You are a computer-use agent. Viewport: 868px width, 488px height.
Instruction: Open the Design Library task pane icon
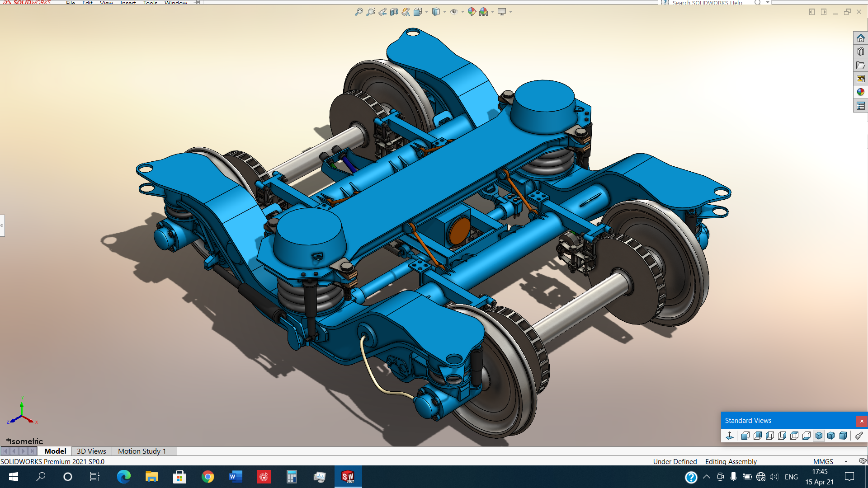(860, 52)
